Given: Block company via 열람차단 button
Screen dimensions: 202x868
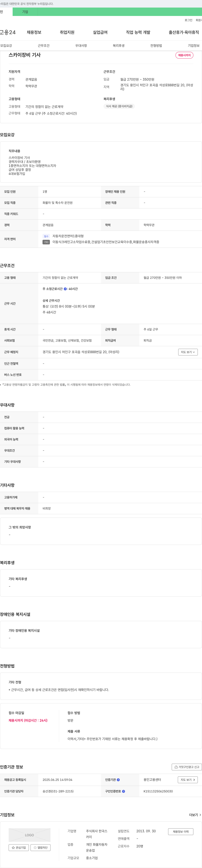Looking at the screenshot, I should (x=41, y=848).
